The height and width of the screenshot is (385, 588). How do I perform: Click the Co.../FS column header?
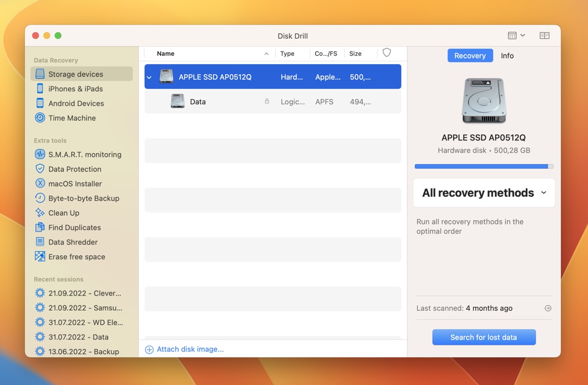click(326, 53)
